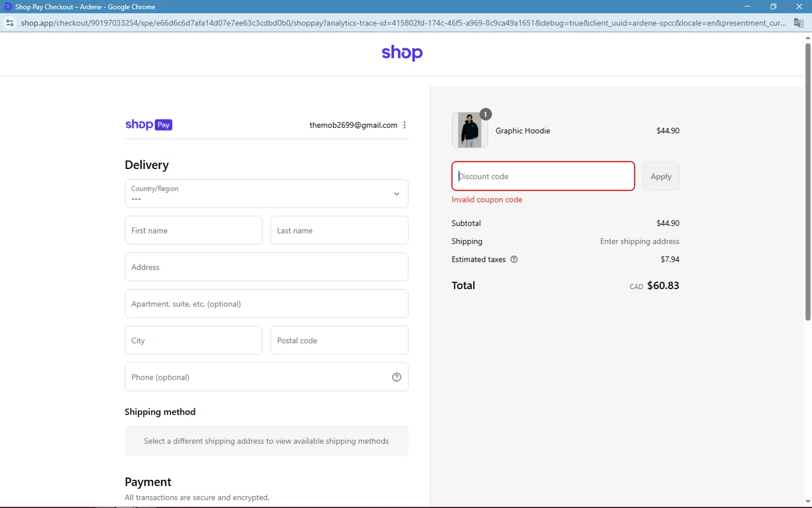
Task: Focus the First name field
Action: (193, 230)
